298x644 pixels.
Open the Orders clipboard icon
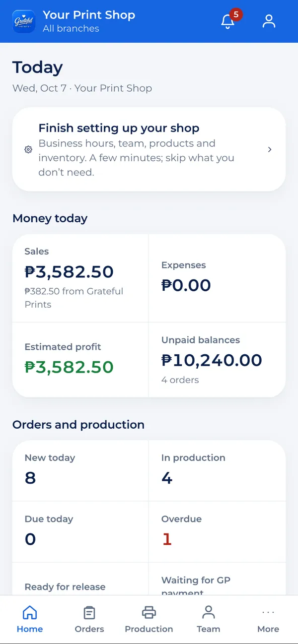[89, 612]
